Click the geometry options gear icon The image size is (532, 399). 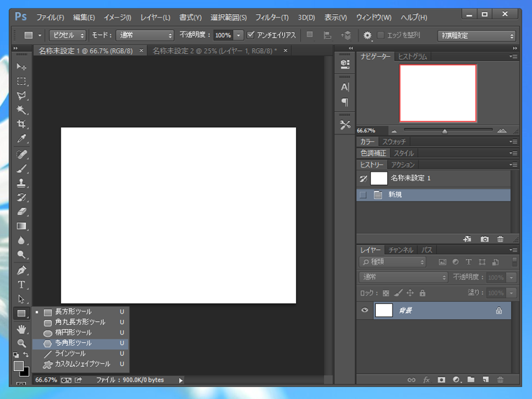coord(367,35)
